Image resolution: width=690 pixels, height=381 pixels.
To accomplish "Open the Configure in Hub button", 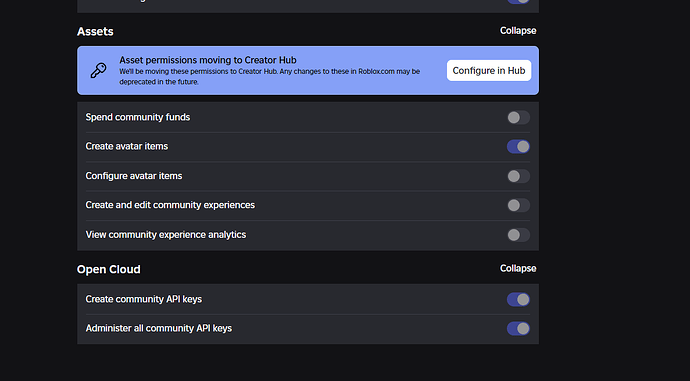I will coord(489,70).
